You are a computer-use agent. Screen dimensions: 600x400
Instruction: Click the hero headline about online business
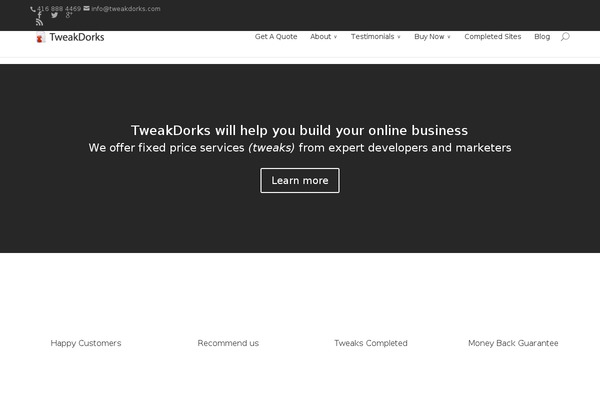(299, 131)
